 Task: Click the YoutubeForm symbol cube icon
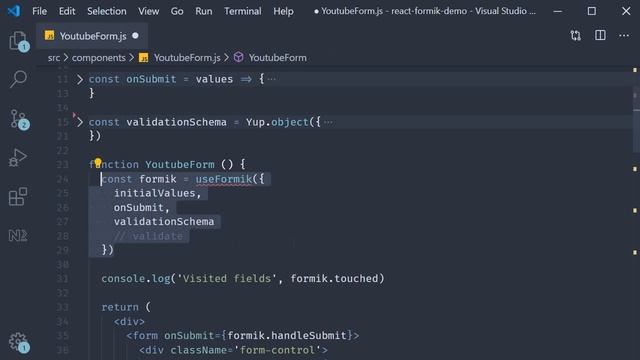pos(239,58)
